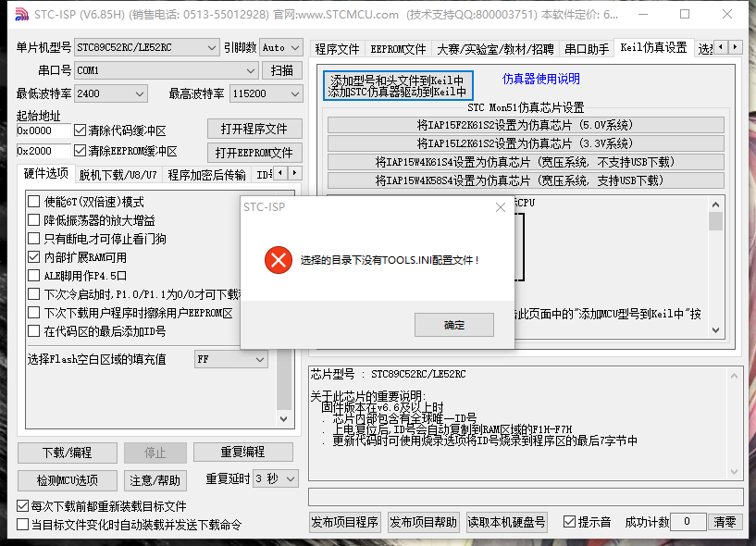Screen dimensions: 756x546
Task: Set IAP15L2K61S2 as simulation chip (3.3V)
Action: [x=526, y=143]
